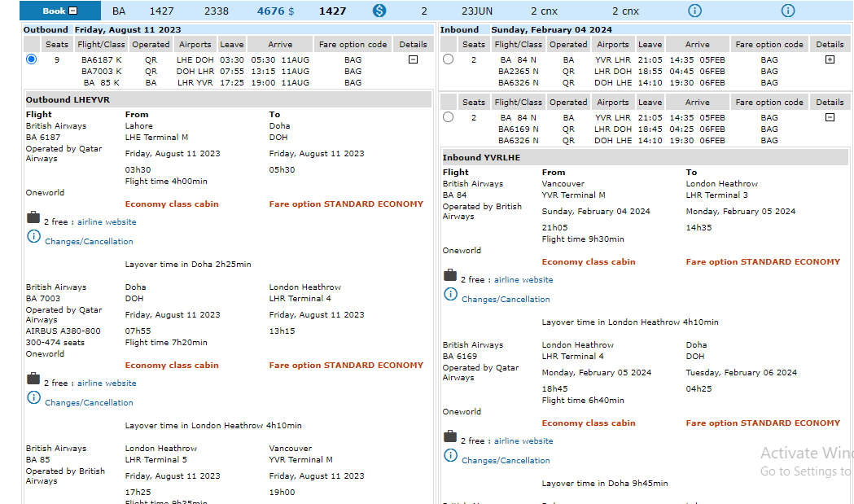This screenshot has height=504, width=854.
Task: Click the 4676 $ price in top bar
Action: (275, 11)
